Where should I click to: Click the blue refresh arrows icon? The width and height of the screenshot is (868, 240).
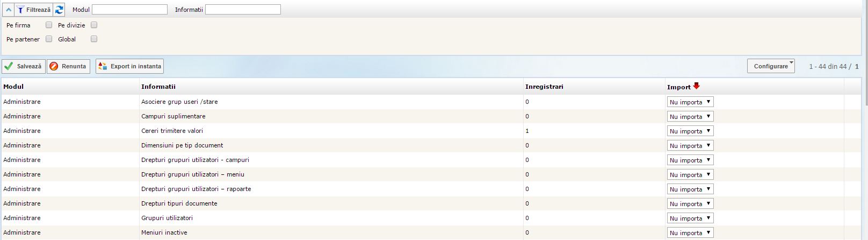(x=59, y=10)
